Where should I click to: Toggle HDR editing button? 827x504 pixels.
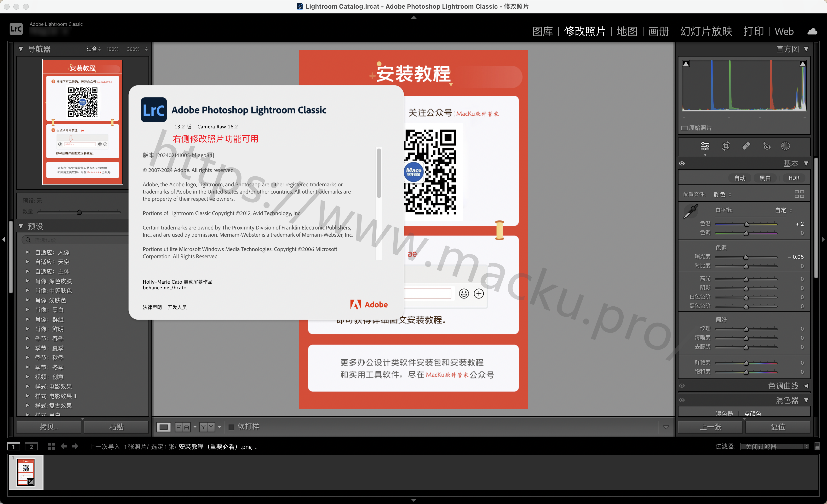click(x=793, y=178)
